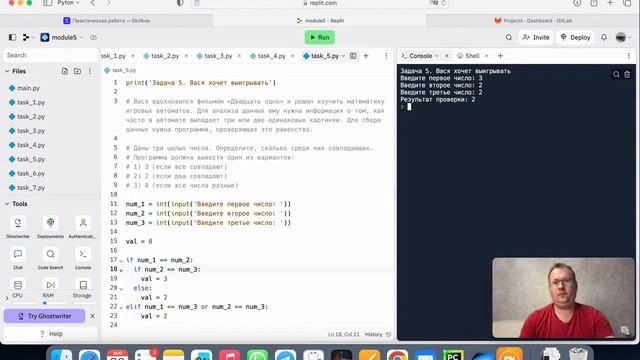Open the user avatar menu

623,38
